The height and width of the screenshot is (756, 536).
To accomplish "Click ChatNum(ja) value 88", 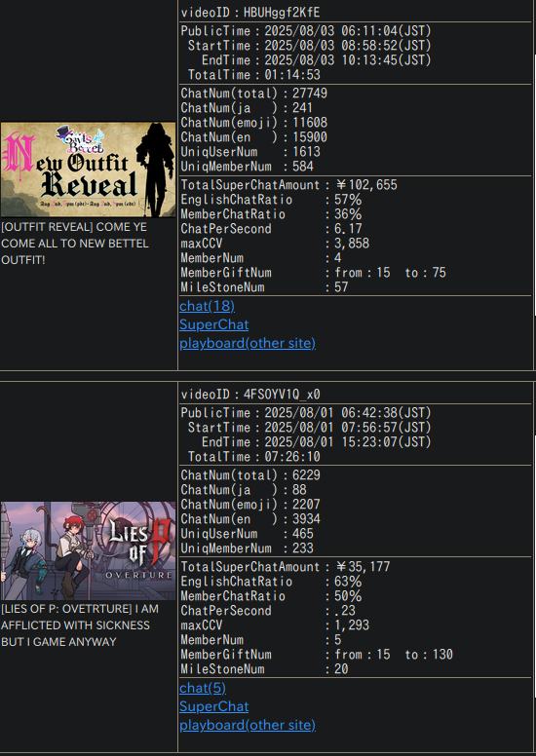I will (299, 489).
